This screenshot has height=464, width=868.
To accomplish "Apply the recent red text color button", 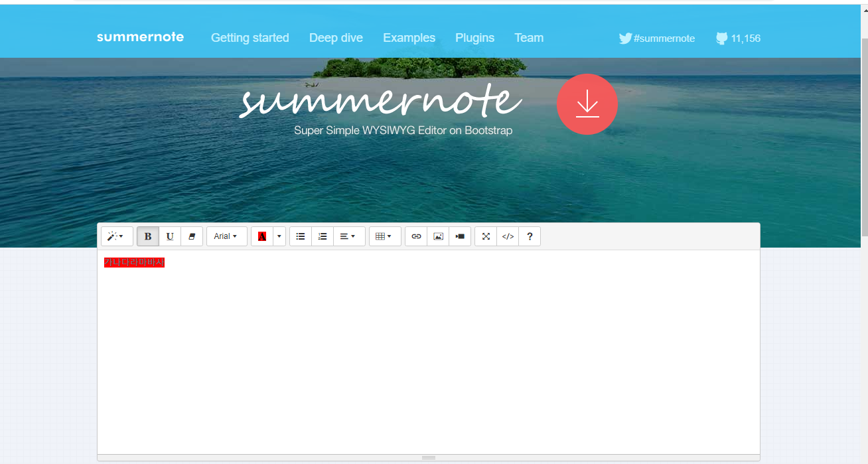I will (262, 236).
